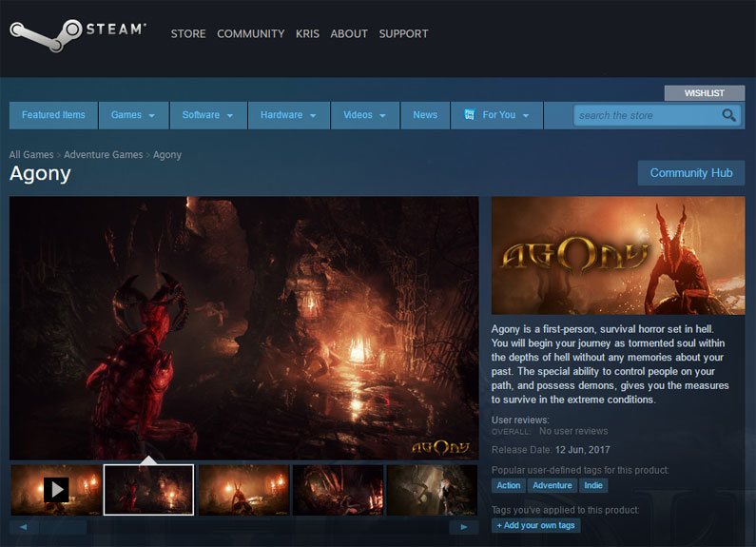The image size is (756, 547).
Task: Open the Hardware dropdown
Action: tap(289, 115)
